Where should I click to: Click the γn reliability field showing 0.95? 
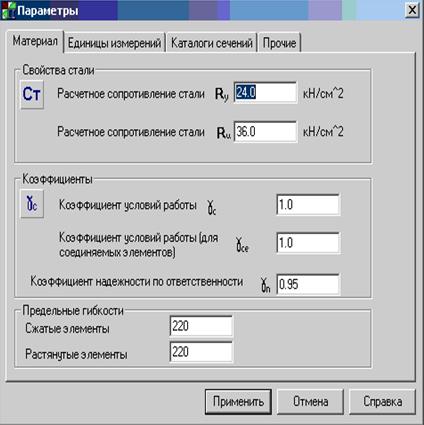tap(308, 284)
